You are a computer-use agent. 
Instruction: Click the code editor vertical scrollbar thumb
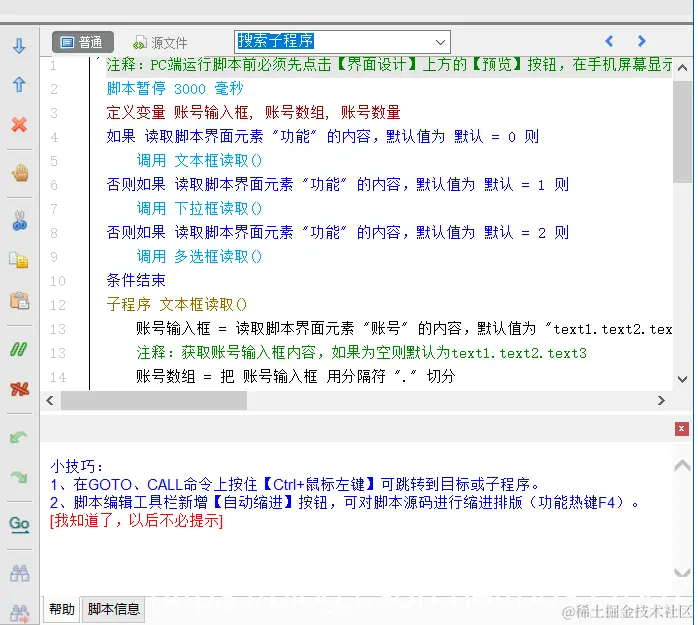click(x=682, y=132)
